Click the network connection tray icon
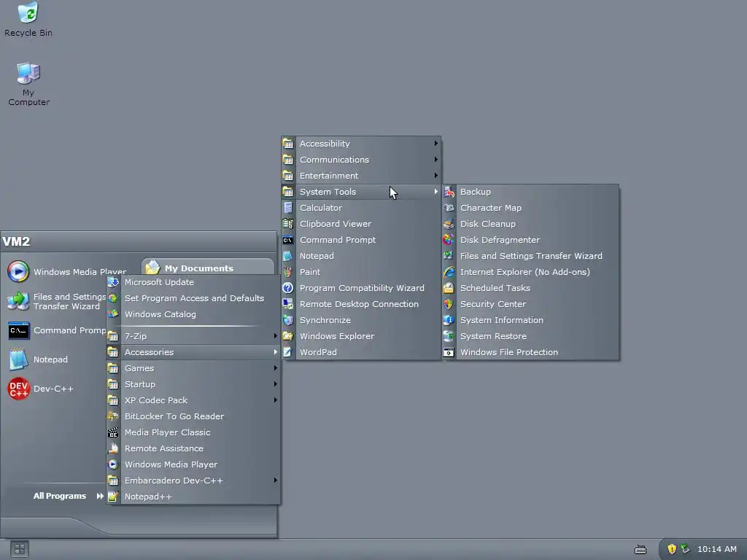This screenshot has width=747, height=560. pos(685,549)
